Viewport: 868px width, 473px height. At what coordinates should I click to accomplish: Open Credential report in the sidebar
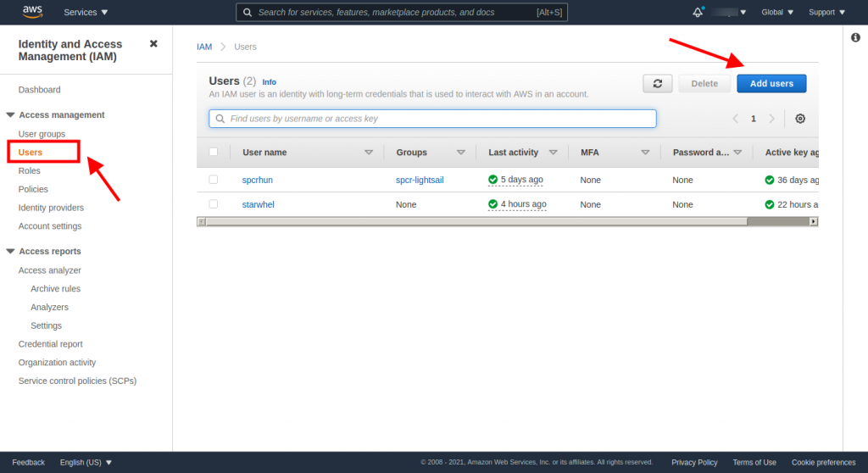tap(50, 344)
